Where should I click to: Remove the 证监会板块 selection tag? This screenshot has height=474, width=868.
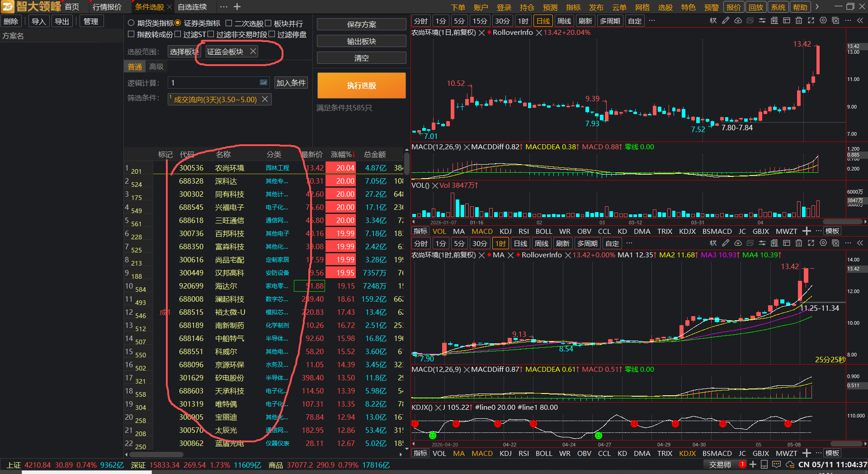click(x=253, y=52)
